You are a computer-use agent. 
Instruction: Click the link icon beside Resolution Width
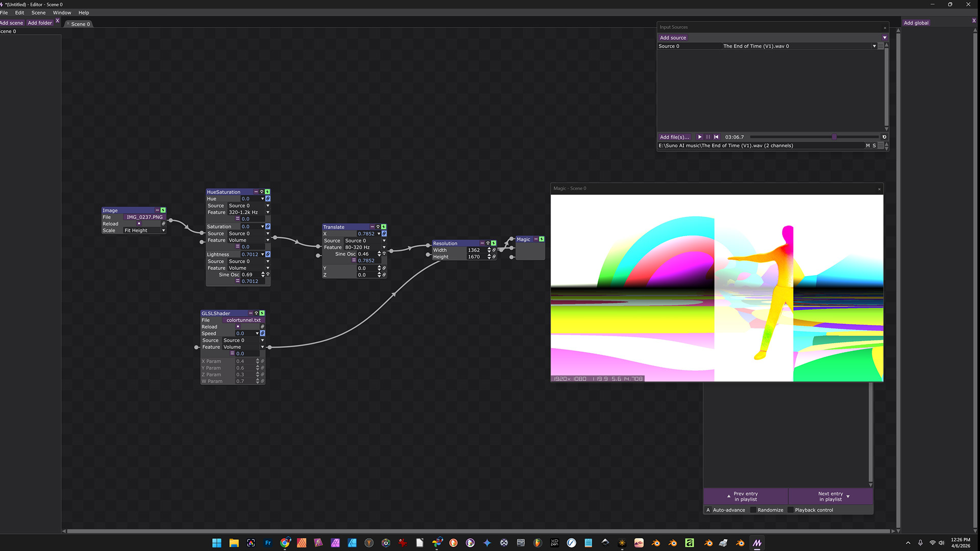pyautogui.click(x=494, y=250)
